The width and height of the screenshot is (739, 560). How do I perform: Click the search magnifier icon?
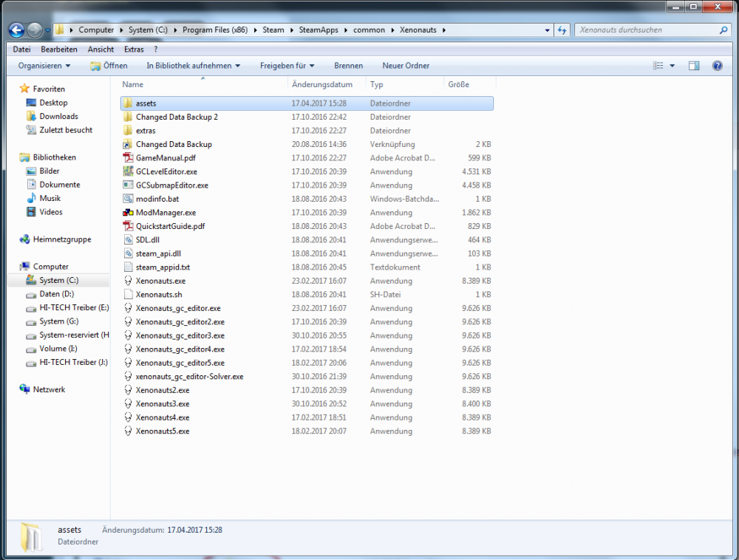(x=723, y=30)
